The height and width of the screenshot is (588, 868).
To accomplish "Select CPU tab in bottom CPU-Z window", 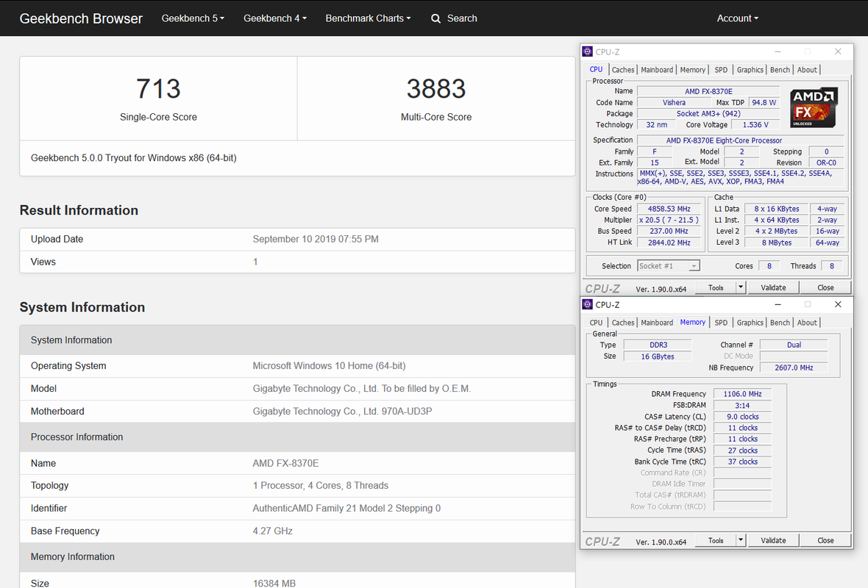I will coord(596,323).
